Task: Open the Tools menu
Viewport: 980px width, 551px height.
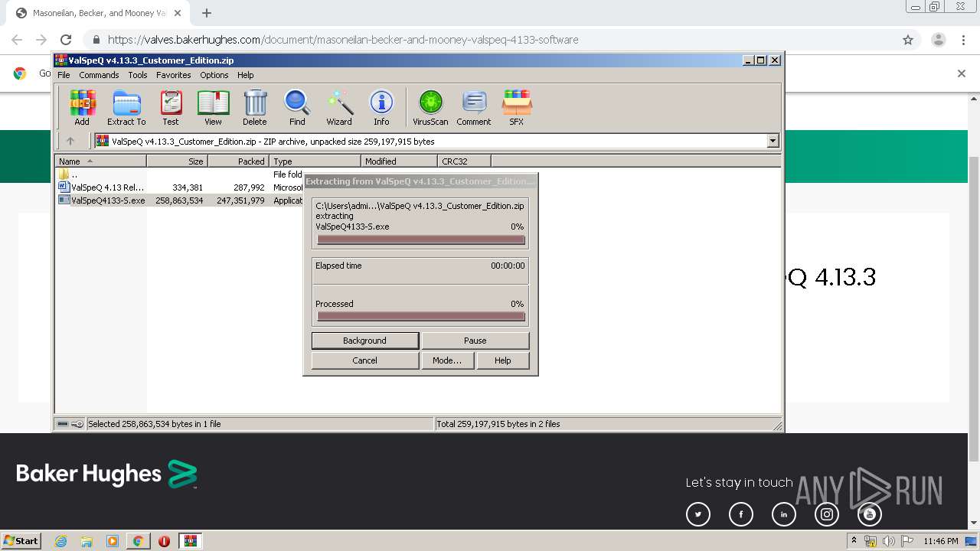Action: [138, 75]
